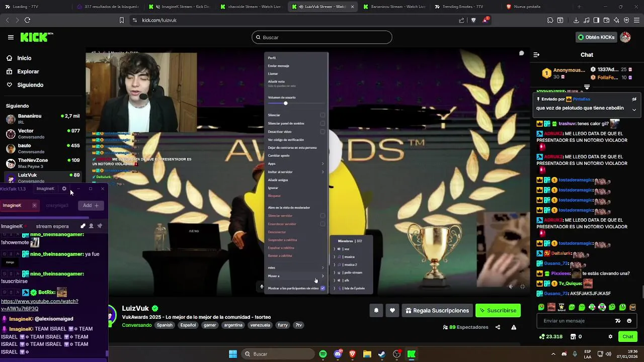Open browser downloads icon
The width and height of the screenshot is (644, 362).
[x=576, y=20]
